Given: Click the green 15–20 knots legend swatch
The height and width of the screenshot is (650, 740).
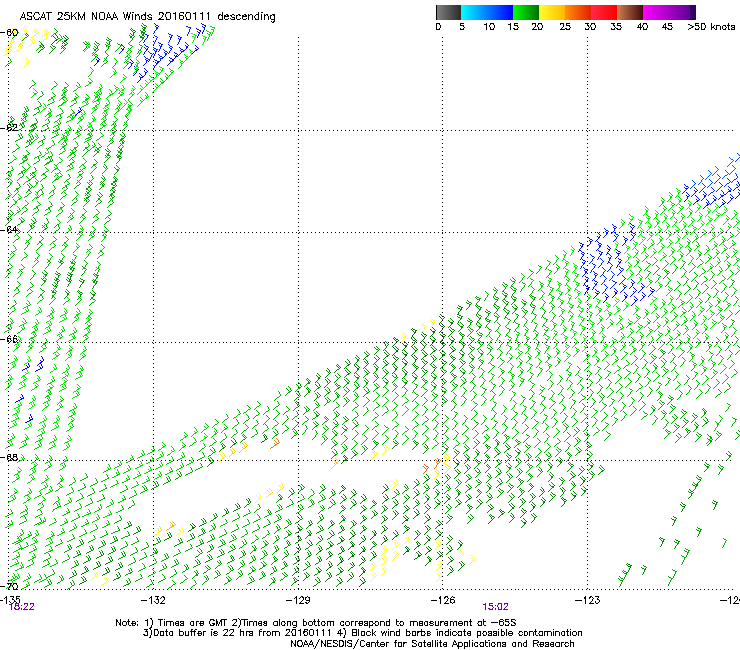Looking at the screenshot, I should [x=526, y=12].
